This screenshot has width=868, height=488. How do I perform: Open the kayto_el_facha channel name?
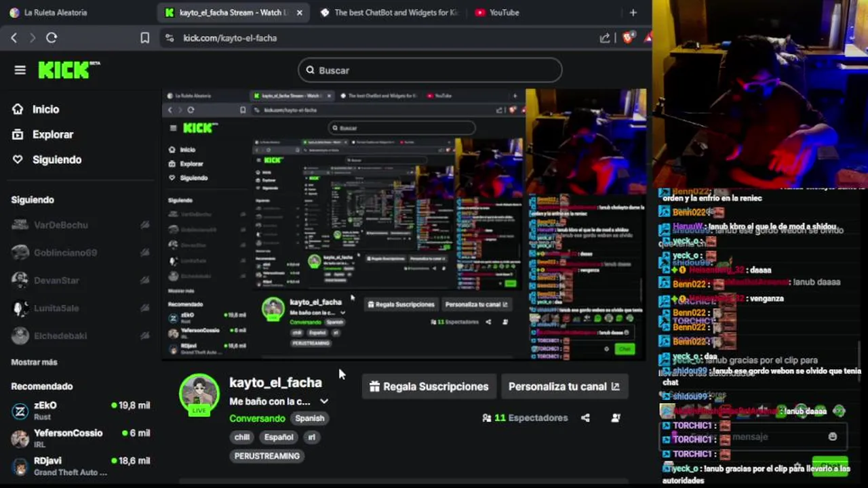click(275, 383)
